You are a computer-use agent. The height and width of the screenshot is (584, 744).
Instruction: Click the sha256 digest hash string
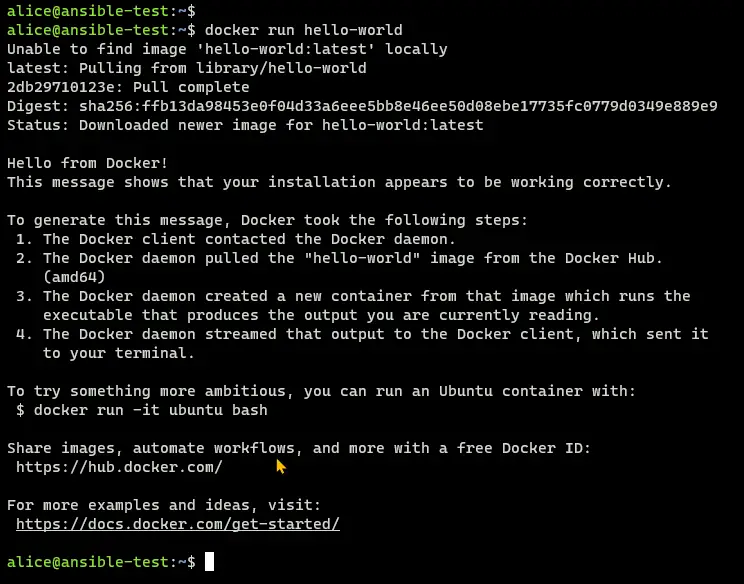click(x=398, y=106)
